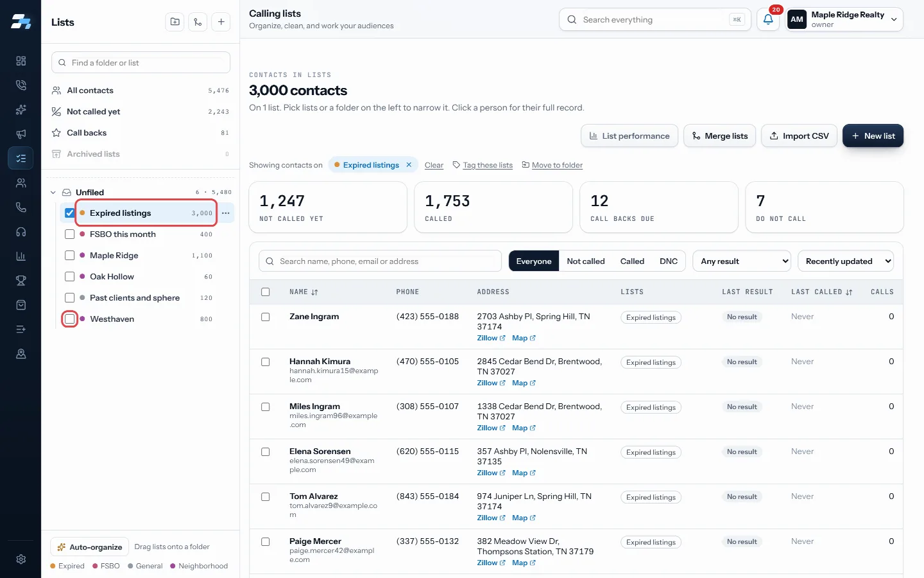This screenshot has width=924, height=578.
Task: Switch to the Everyone tab
Action: pyautogui.click(x=534, y=261)
